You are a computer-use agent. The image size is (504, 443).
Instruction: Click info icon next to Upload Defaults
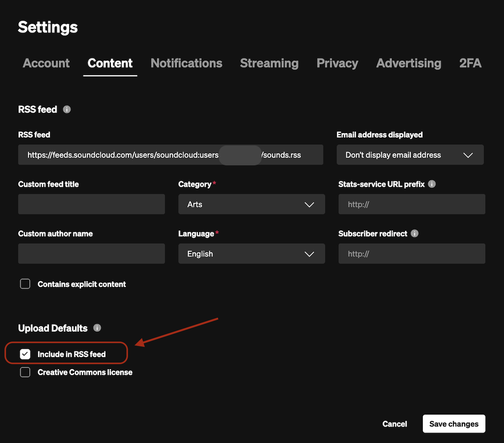pos(97,328)
